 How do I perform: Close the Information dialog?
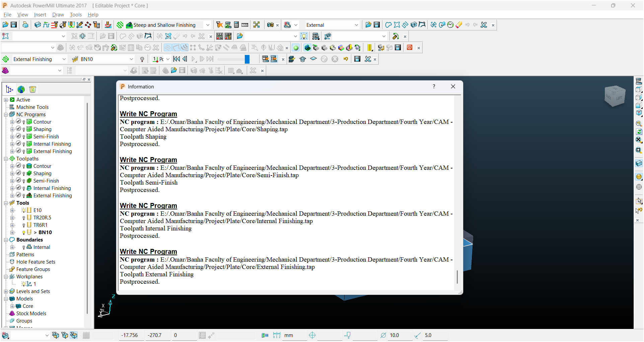[x=453, y=86]
